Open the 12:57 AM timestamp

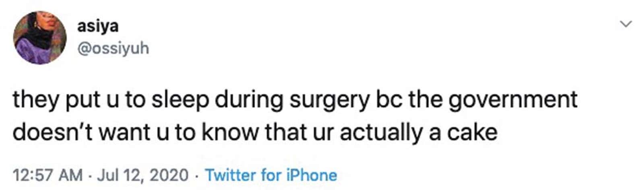pos(47,175)
